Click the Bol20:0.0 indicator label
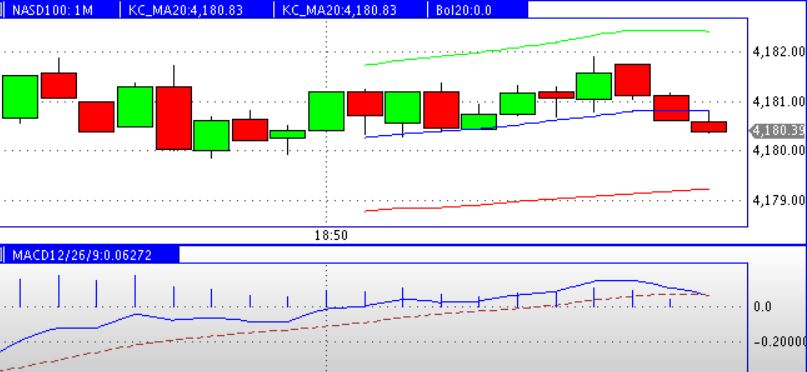 (x=464, y=10)
